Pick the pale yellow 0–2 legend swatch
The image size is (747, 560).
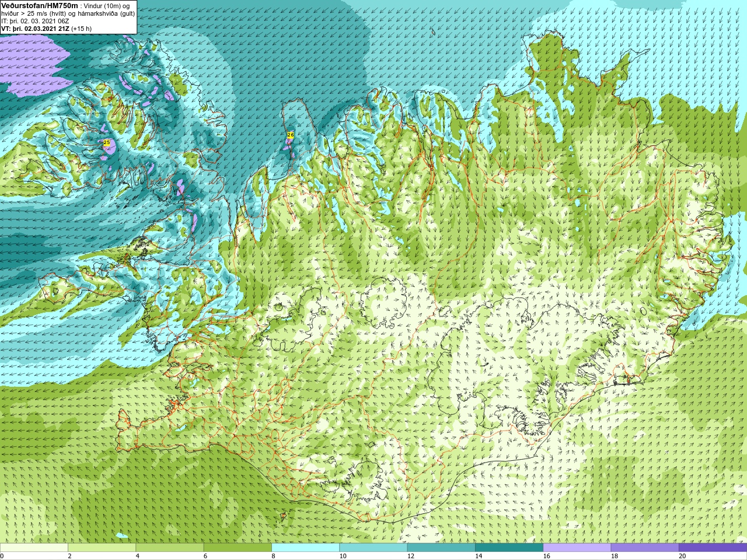34,548
